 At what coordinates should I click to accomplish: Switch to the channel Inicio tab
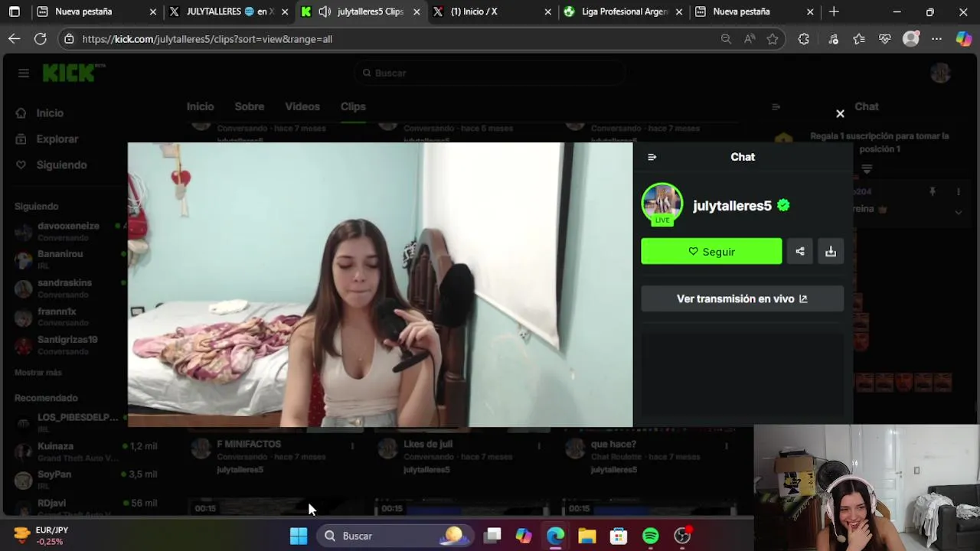[200, 106]
